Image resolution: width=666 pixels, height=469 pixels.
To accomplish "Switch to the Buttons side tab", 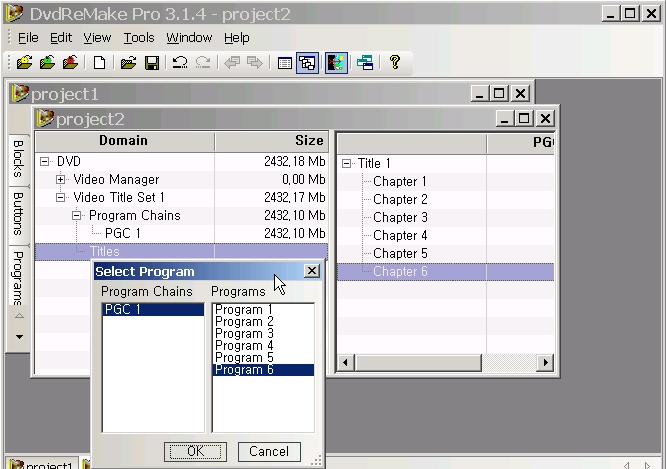I will point(19,214).
